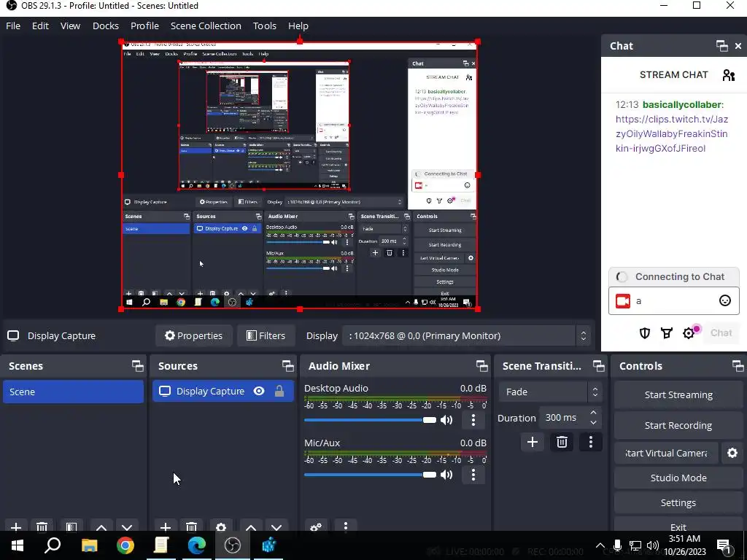Image resolution: width=747 pixels, height=560 pixels.
Task: Send message with the Chat button
Action: (721, 332)
